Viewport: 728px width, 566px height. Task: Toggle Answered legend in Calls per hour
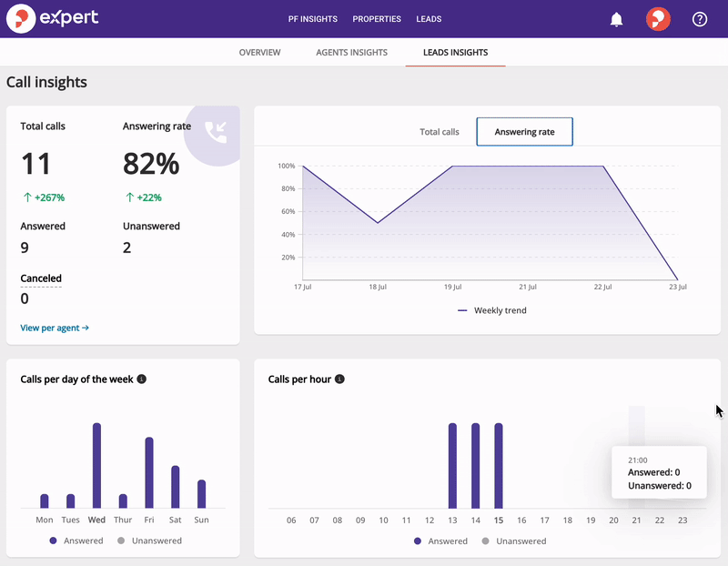point(440,541)
